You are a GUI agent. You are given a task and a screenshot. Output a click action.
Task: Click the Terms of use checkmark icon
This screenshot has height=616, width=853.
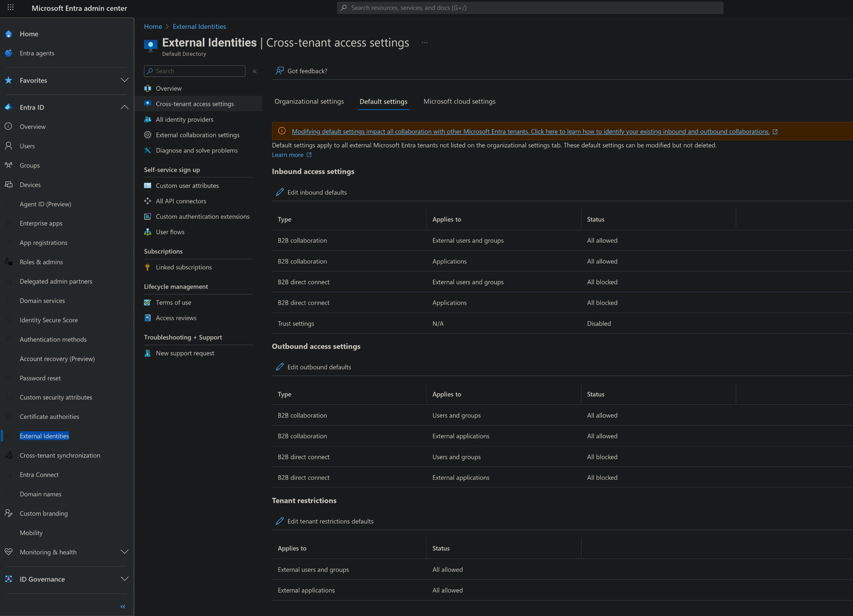[147, 302]
